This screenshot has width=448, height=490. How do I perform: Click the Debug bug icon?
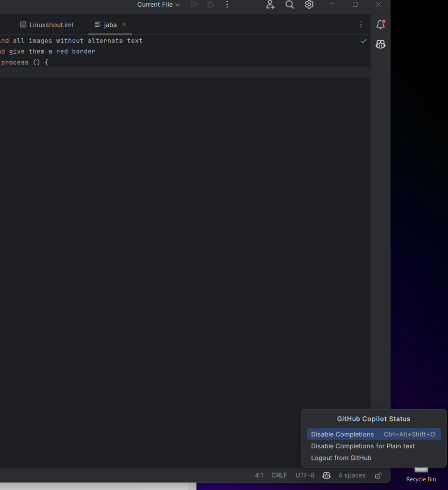pyautogui.click(x=211, y=4)
